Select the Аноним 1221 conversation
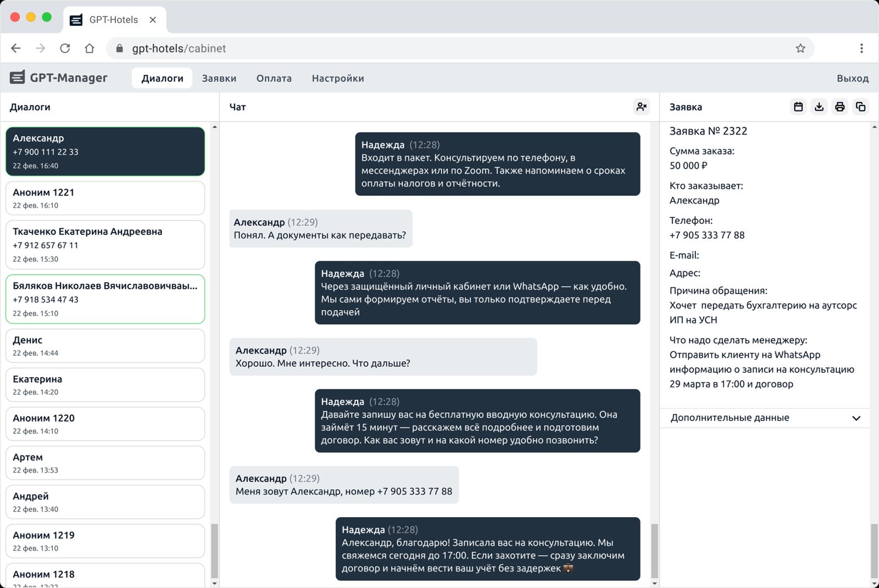 point(105,198)
